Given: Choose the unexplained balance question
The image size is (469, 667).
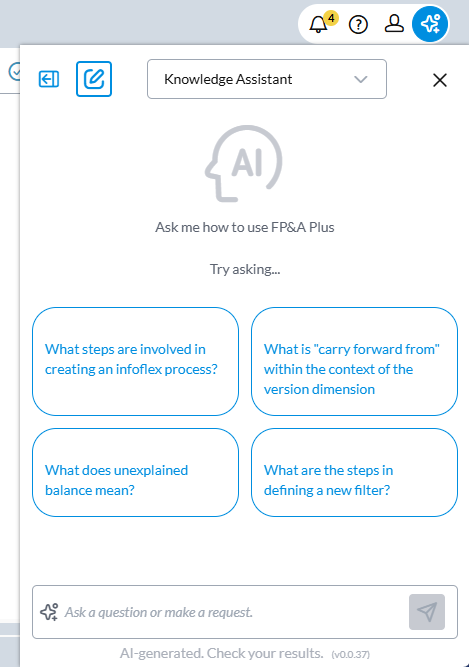Looking at the screenshot, I should click(135, 472).
